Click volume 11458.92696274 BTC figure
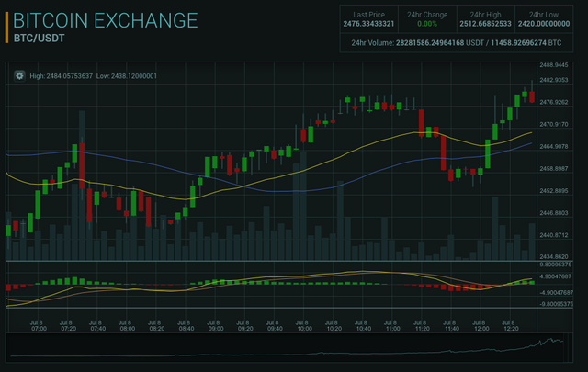588x372 pixels. pos(526,43)
